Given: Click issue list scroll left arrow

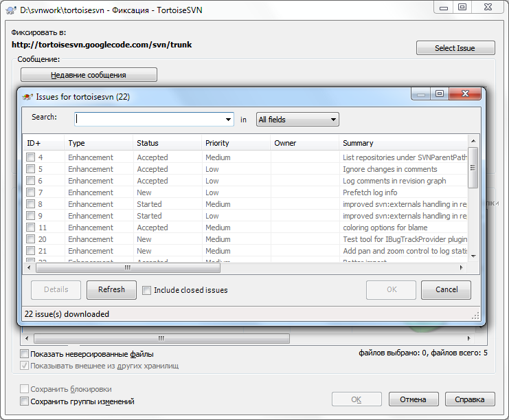Looking at the screenshot, I should click(29, 267).
